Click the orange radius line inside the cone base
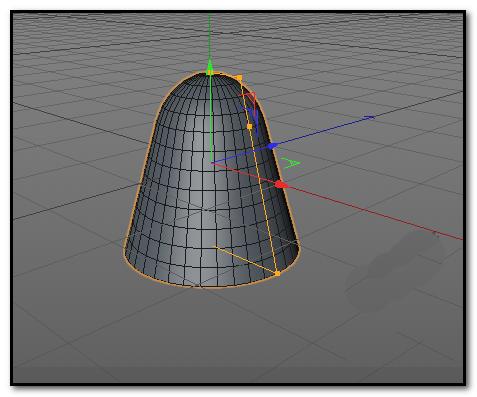The height and width of the screenshot is (397, 477). (245, 260)
